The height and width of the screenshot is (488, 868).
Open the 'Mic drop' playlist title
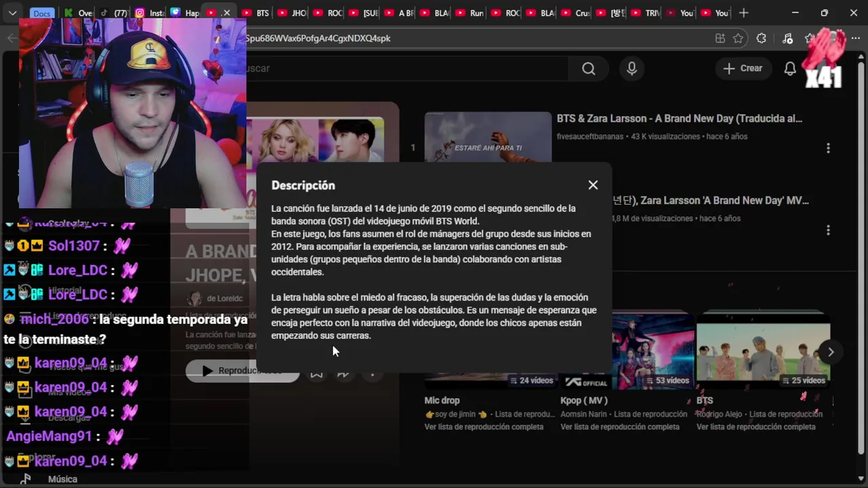[x=442, y=401]
